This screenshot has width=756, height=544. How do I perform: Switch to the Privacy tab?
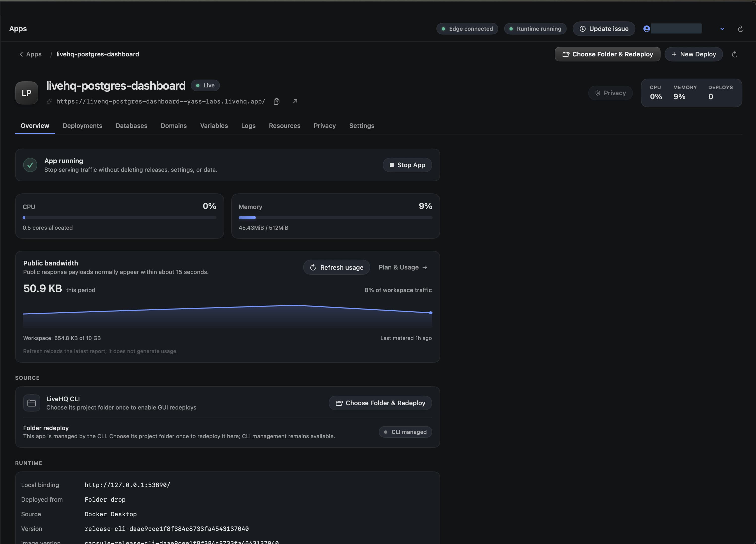tap(325, 126)
